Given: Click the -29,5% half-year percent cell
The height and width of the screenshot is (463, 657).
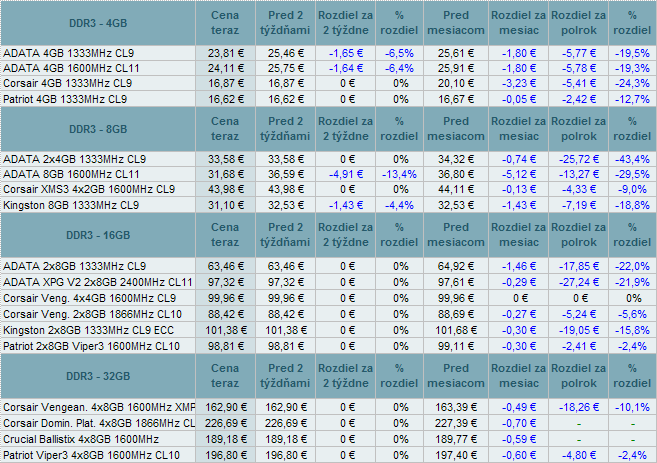Looking at the screenshot, I should click(x=632, y=174).
